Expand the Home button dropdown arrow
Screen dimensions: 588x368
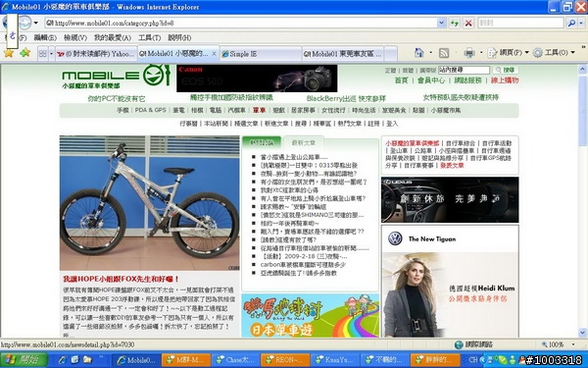[x=430, y=53]
